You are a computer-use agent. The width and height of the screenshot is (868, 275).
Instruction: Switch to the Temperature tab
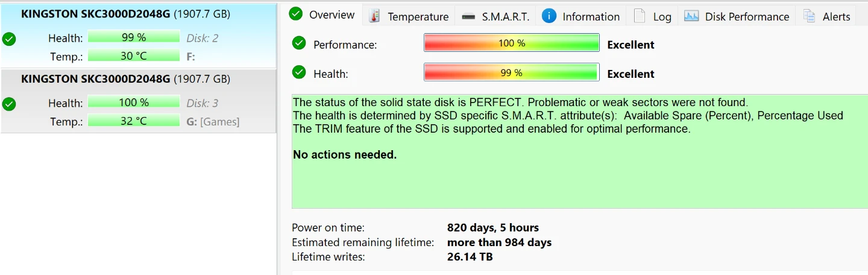[x=409, y=16]
